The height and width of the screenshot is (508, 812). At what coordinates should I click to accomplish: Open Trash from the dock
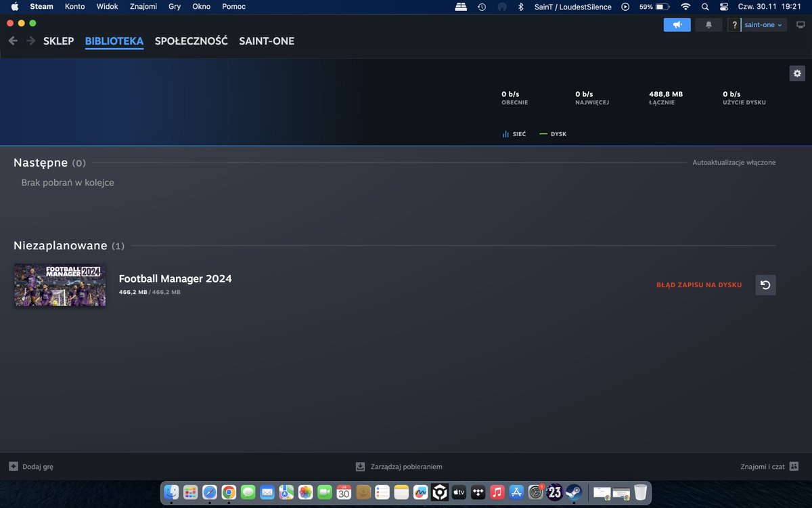pyautogui.click(x=640, y=492)
